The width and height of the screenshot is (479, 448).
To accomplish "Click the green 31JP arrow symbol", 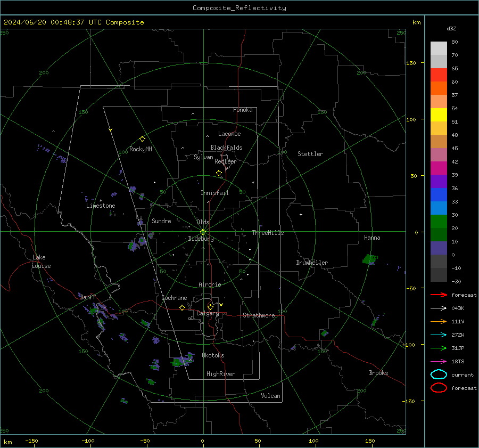I will 439,348.
